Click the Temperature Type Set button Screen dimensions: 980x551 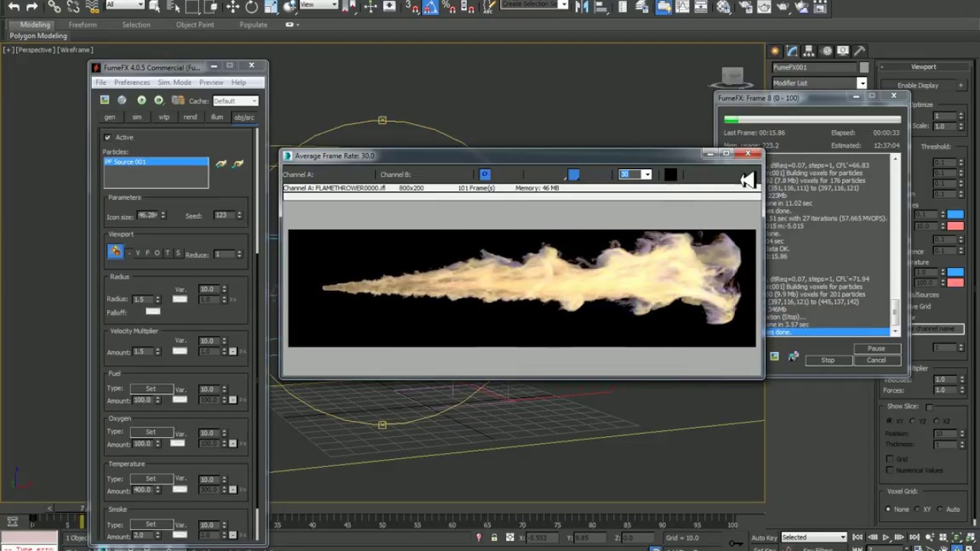click(151, 479)
